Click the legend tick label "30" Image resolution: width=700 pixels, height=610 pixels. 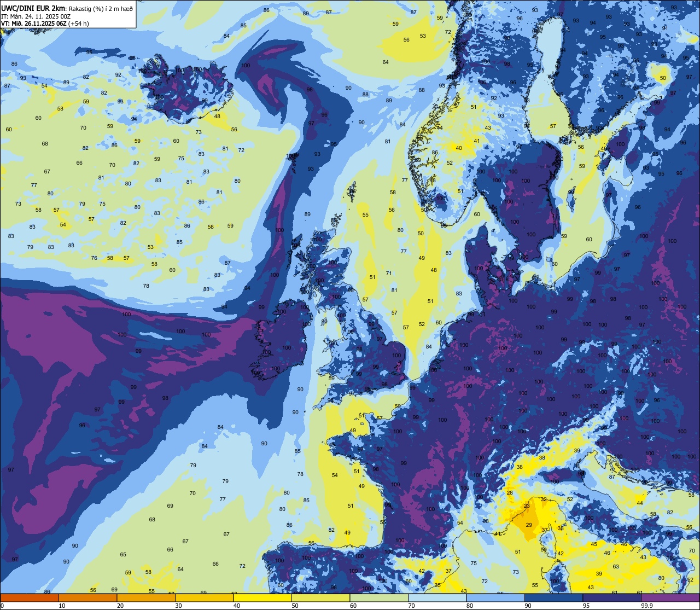tap(178, 606)
